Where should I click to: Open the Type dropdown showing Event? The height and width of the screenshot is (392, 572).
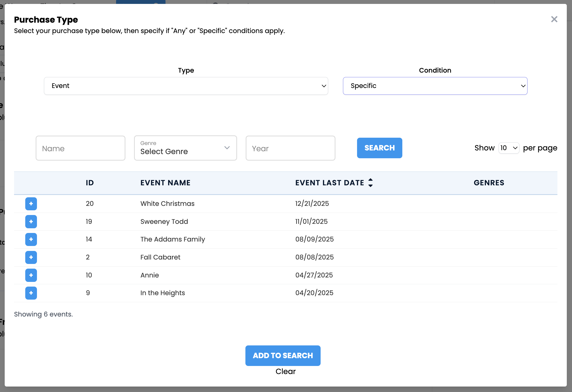pyautogui.click(x=186, y=86)
